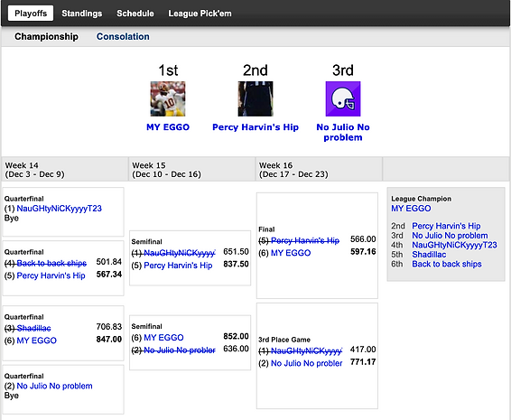Viewport: 511px width, 420px height.
Task: Click Quarterfinal score 567.34
Action: click(109, 275)
